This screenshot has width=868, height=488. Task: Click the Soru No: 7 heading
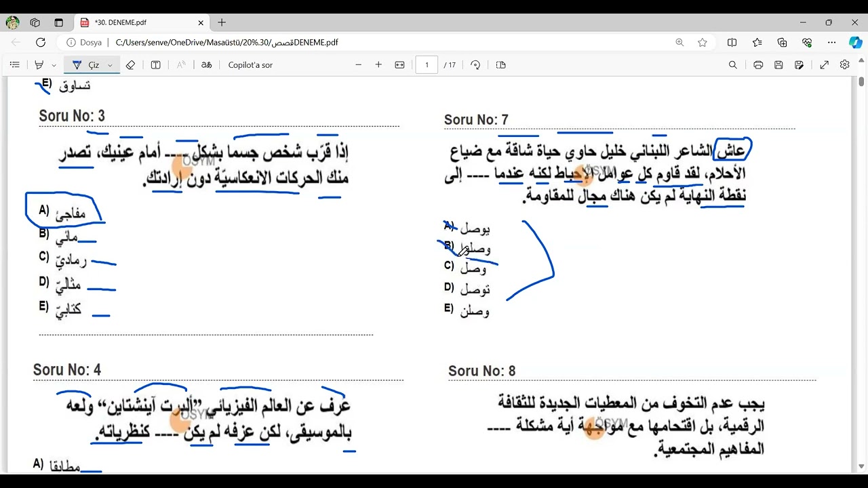476,120
